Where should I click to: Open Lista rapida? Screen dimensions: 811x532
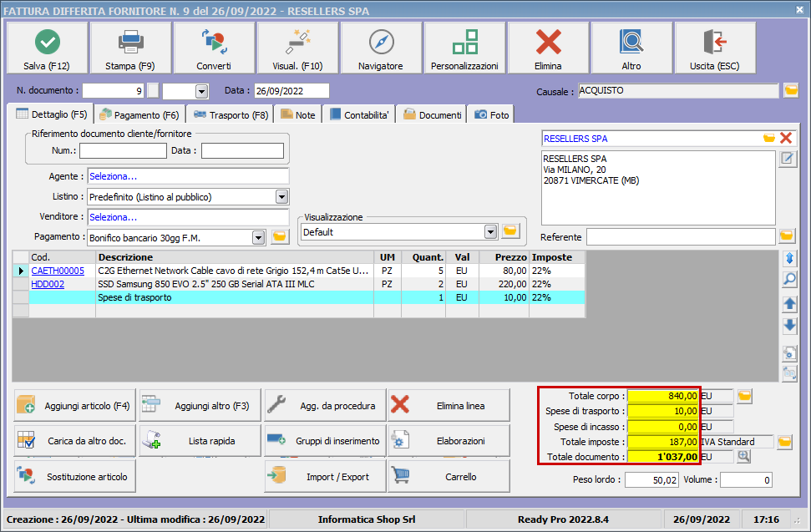pos(200,440)
